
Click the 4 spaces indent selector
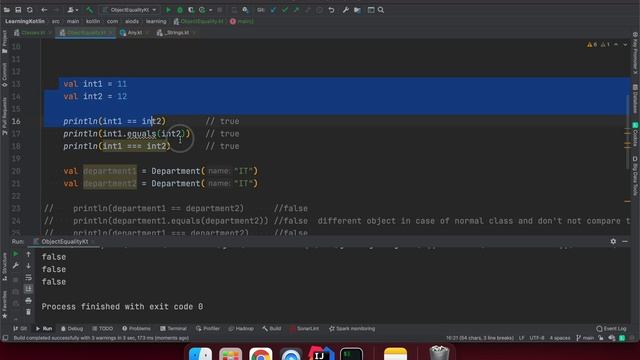(x=560, y=338)
